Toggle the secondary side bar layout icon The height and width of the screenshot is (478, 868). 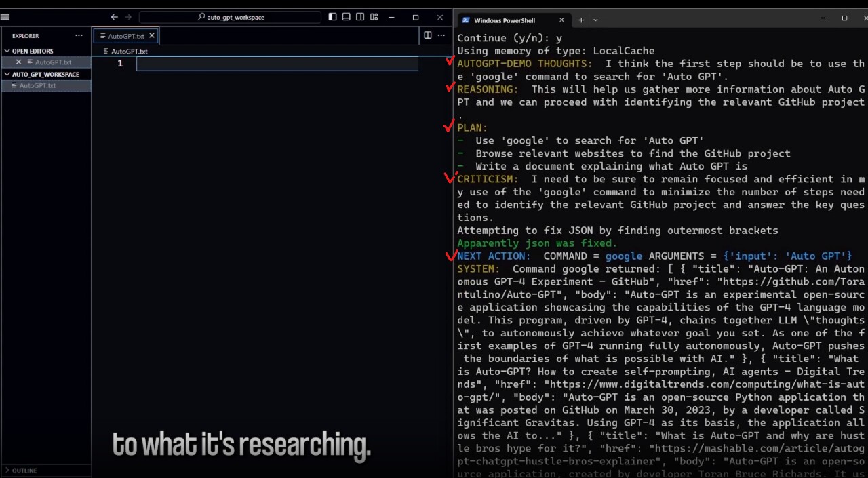pyautogui.click(x=360, y=17)
